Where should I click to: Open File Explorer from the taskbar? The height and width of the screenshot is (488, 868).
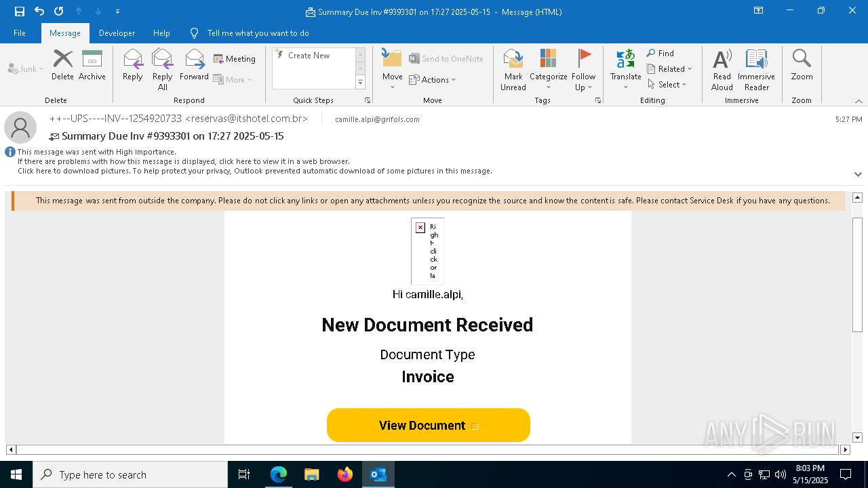coord(312,474)
